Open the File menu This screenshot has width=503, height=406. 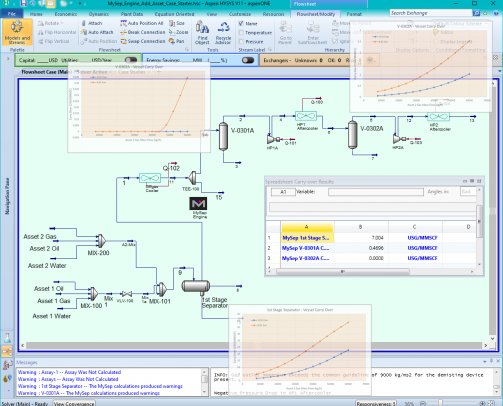pyautogui.click(x=12, y=14)
